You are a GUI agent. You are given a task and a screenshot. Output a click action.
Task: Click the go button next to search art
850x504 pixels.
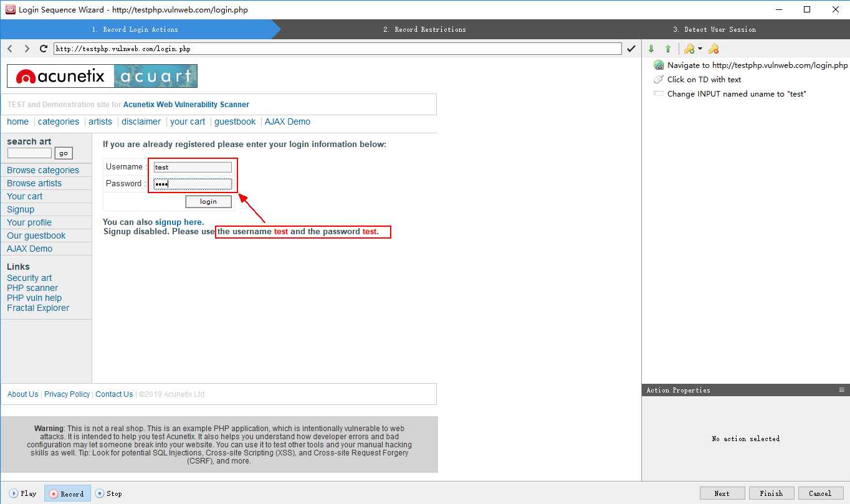click(64, 153)
